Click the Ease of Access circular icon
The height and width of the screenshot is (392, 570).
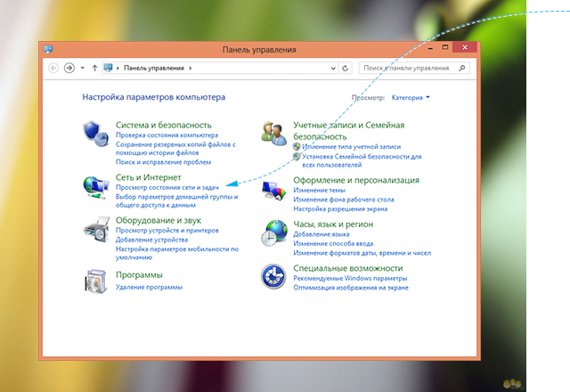tap(273, 277)
